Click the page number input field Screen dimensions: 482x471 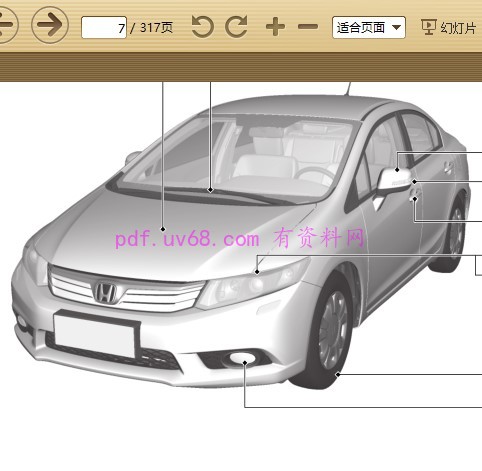click(104, 27)
